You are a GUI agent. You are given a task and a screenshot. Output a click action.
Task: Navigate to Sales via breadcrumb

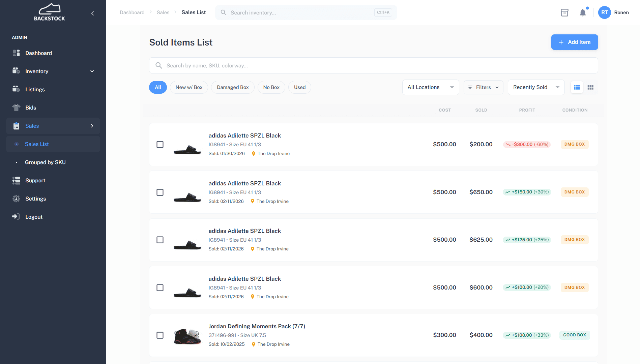tap(163, 12)
